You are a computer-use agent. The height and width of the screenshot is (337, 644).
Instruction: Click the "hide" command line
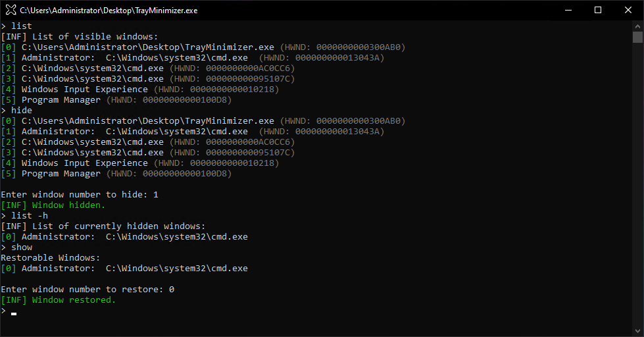(21, 111)
